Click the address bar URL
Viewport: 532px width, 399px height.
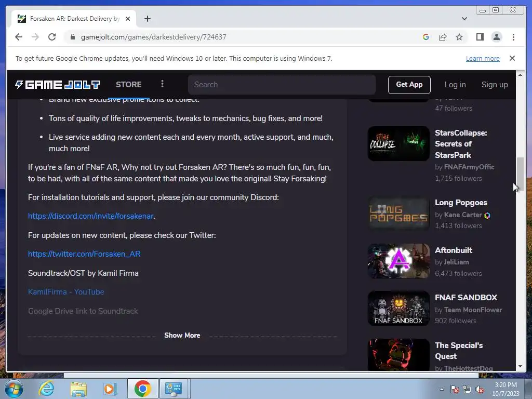pos(153,37)
